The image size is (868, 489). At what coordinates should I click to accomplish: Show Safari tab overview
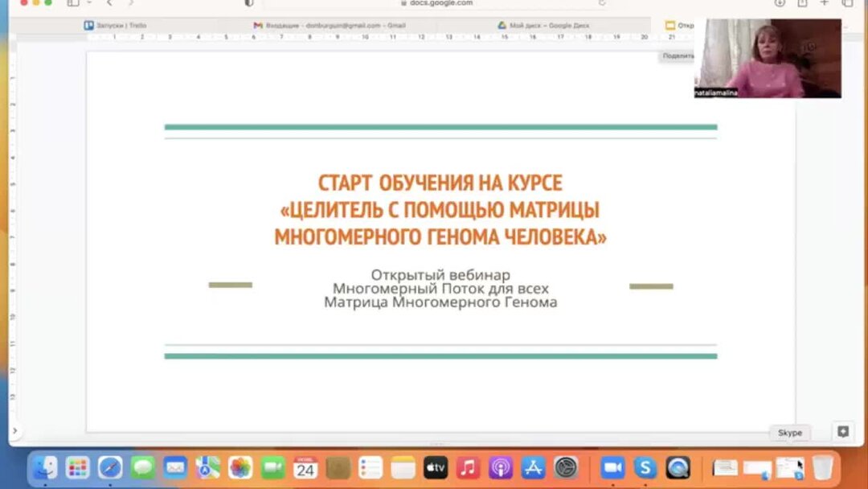(848, 4)
